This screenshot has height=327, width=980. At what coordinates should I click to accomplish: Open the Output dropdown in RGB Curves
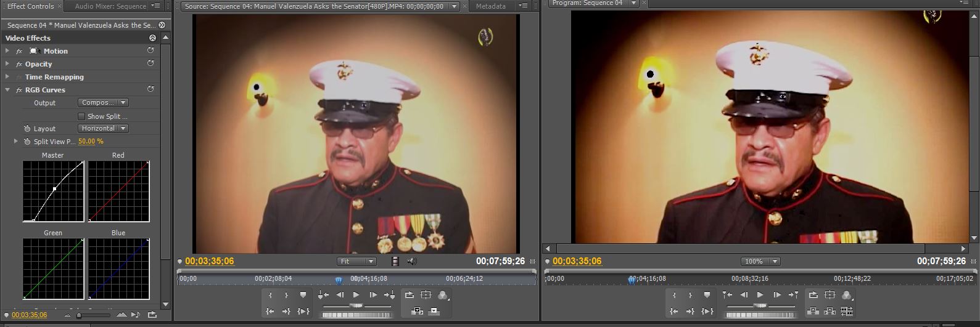[103, 103]
